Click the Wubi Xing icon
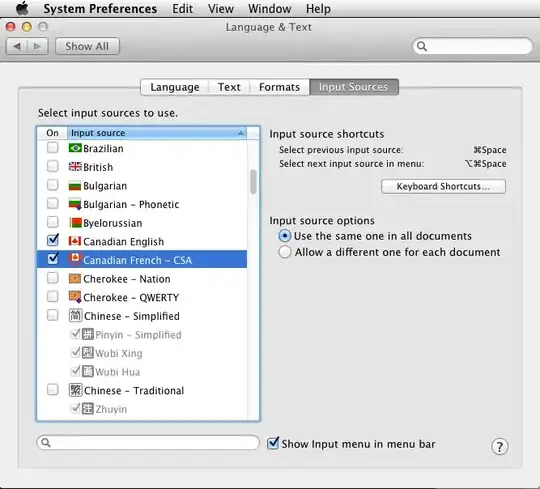540x489 pixels. click(88, 353)
